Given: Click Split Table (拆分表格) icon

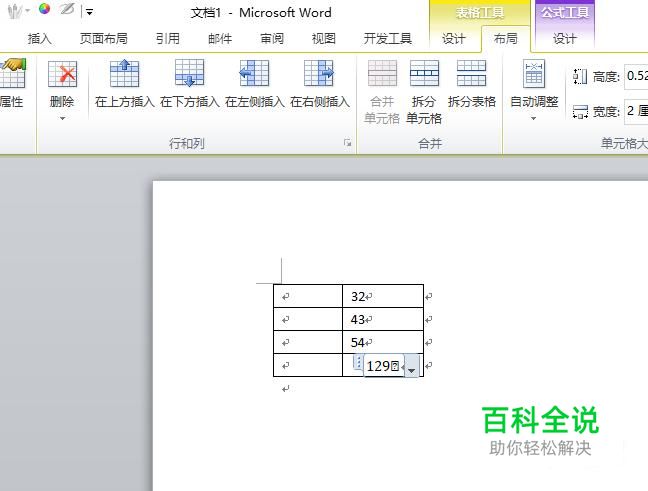Looking at the screenshot, I should coord(471,74).
